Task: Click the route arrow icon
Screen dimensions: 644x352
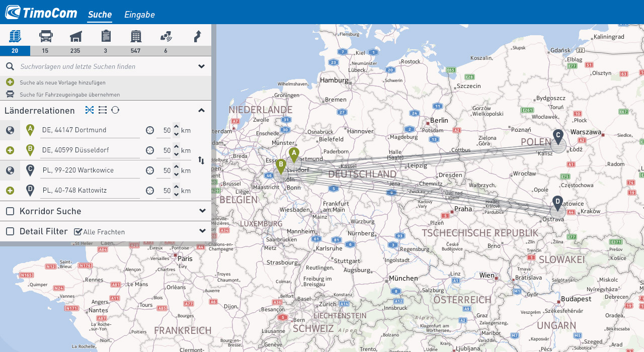Action: tap(198, 36)
